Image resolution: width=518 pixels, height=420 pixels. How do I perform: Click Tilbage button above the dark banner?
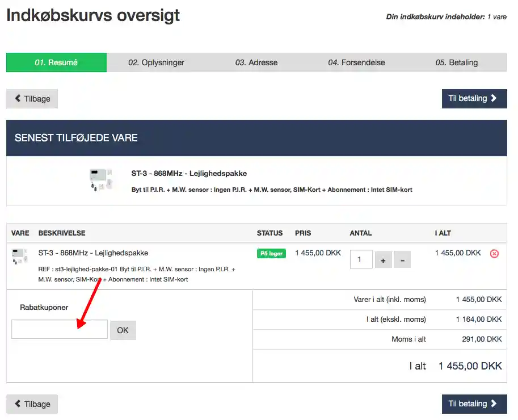pos(32,99)
